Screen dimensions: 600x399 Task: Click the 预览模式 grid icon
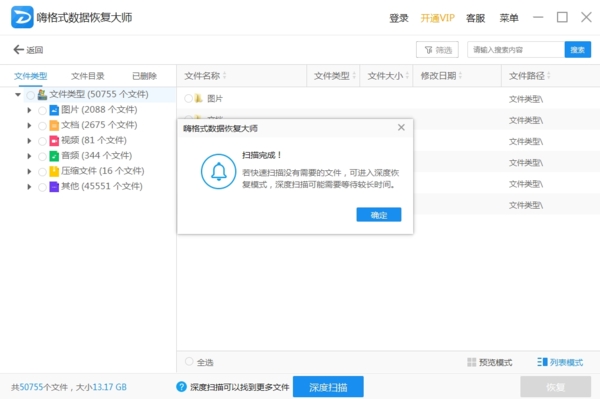click(471, 362)
